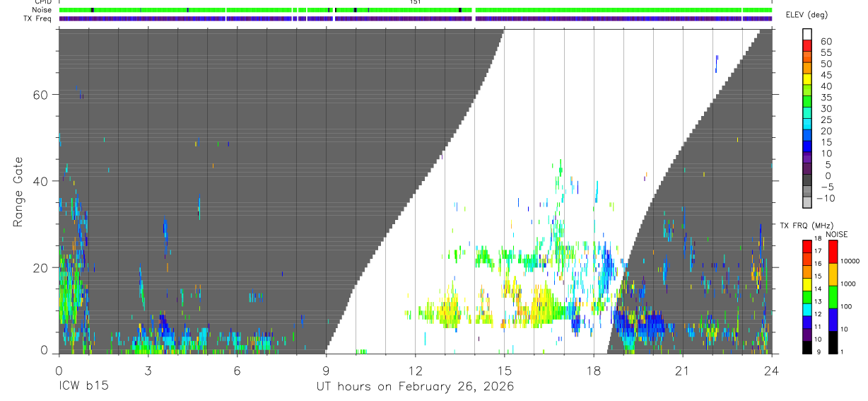Click the 24 hour tick on the UT axis
Image resolution: width=868 pixels, height=401 pixels.
[x=772, y=371]
